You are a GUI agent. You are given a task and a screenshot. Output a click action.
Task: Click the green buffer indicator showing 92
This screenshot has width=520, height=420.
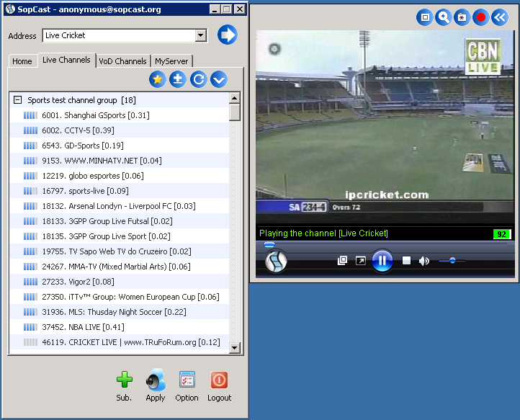[502, 234]
